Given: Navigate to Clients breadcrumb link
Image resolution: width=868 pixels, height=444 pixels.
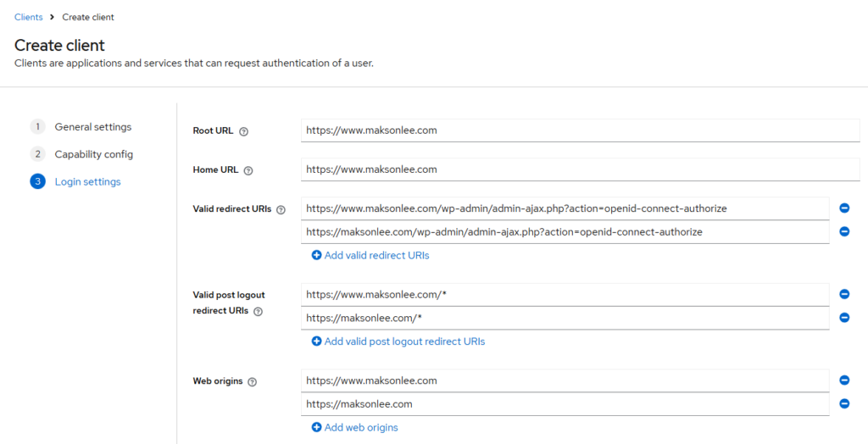Looking at the screenshot, I should click(x=28, y=17).
